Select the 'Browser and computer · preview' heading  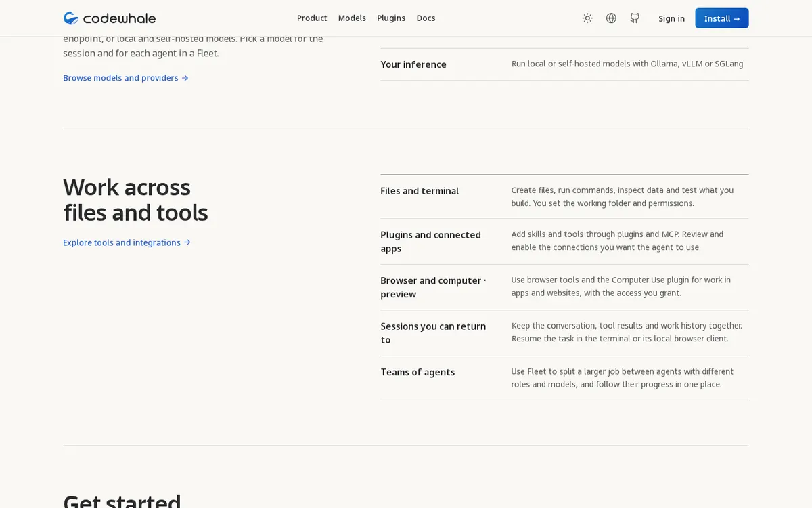tap(433, 287)
